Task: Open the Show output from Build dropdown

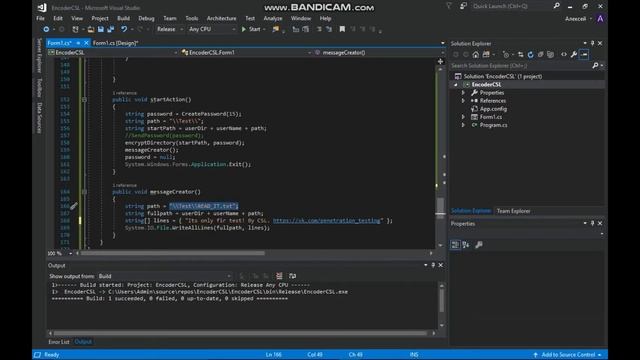Action: click(164, 276)
